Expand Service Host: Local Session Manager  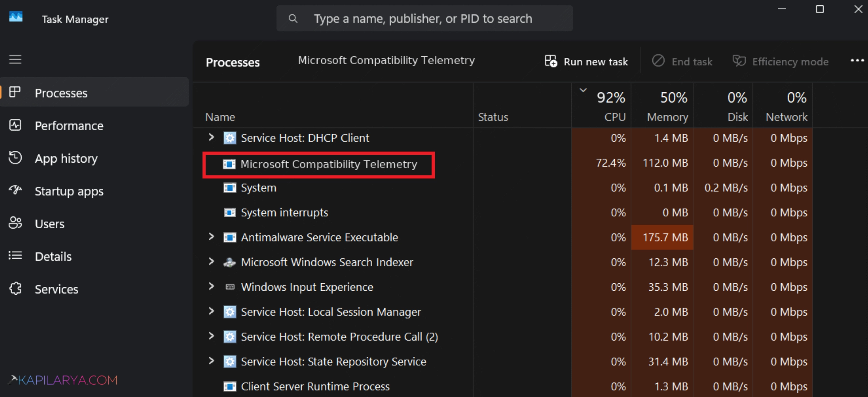(212, 311)
